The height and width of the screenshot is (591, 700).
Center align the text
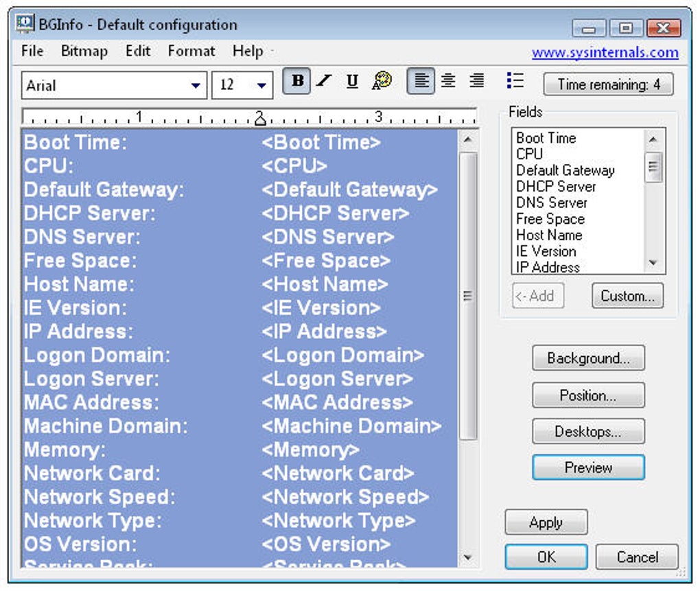coord(448,81)
